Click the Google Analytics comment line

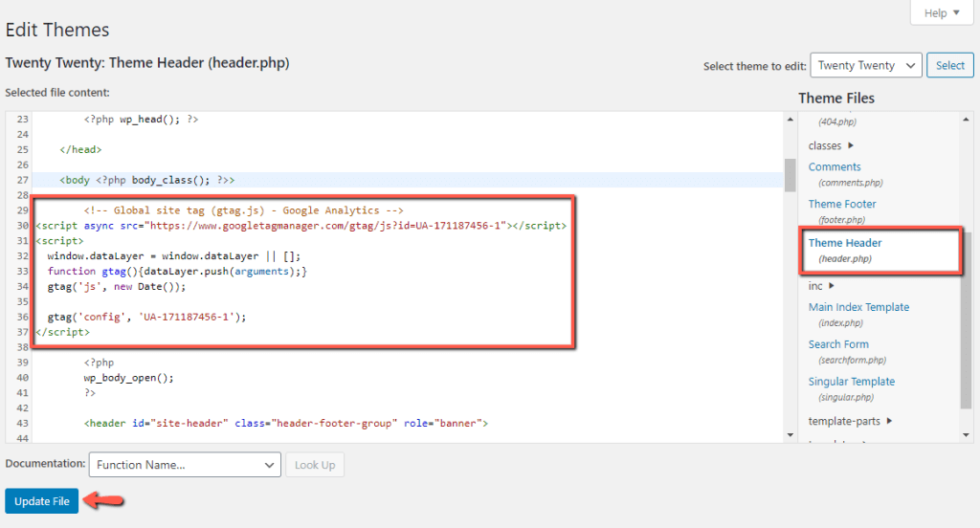click(244, 210)
